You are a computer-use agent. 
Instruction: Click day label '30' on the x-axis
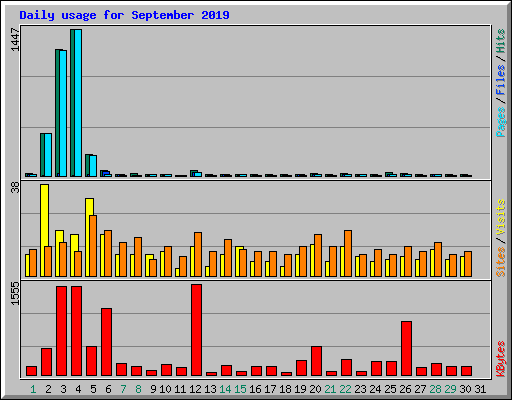tap(465, 389)
